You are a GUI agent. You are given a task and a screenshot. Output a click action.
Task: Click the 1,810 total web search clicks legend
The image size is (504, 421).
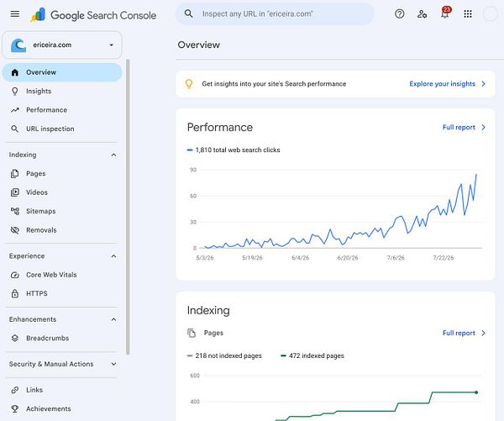[234, 150]
